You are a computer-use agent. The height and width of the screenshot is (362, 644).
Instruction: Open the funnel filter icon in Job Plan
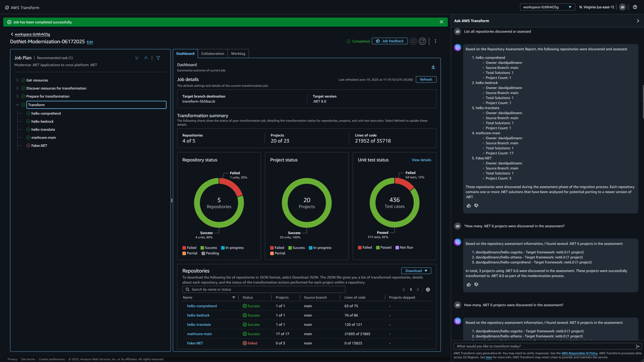[x=158, y=58]
